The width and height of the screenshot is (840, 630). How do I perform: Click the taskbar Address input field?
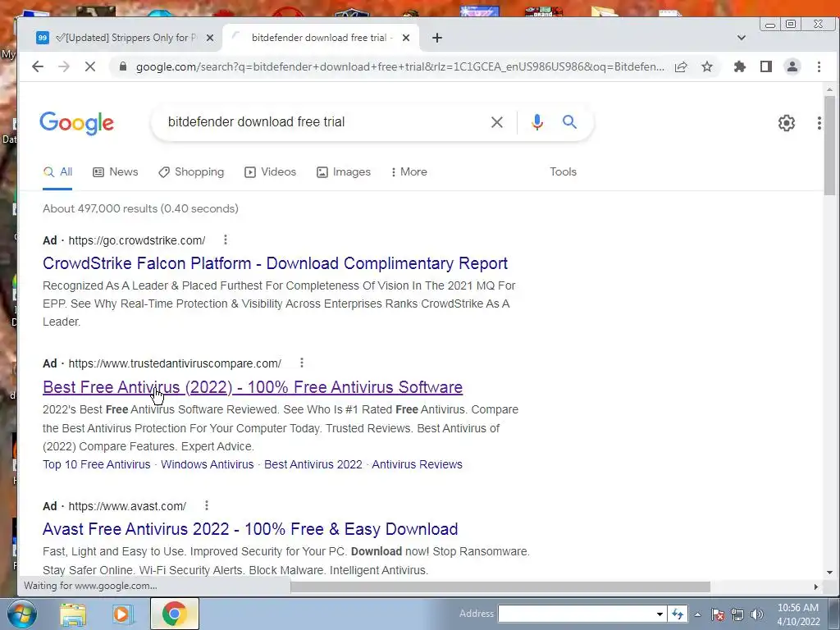point(577,614)
